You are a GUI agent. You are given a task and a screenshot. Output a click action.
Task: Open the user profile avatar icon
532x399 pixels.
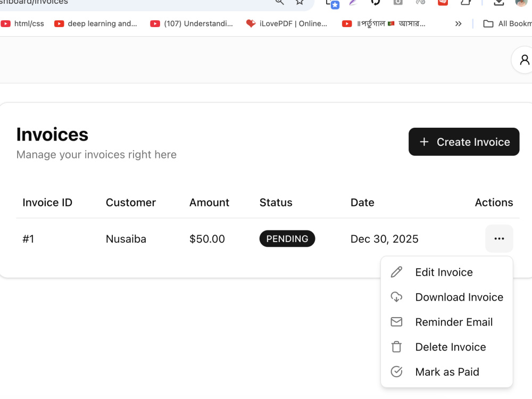(525, 60)
